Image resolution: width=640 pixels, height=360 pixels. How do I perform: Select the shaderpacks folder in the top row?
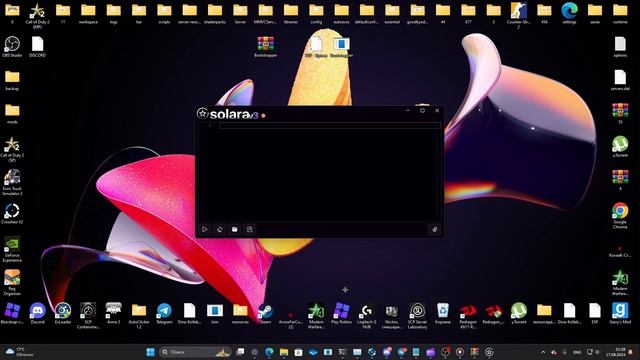click(215, 13)
